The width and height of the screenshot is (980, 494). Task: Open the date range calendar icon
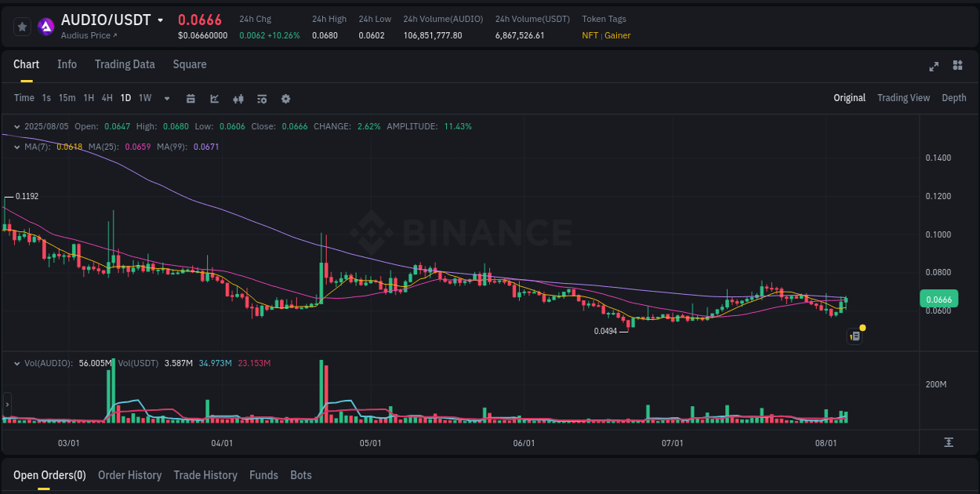[x=191, y=99]
